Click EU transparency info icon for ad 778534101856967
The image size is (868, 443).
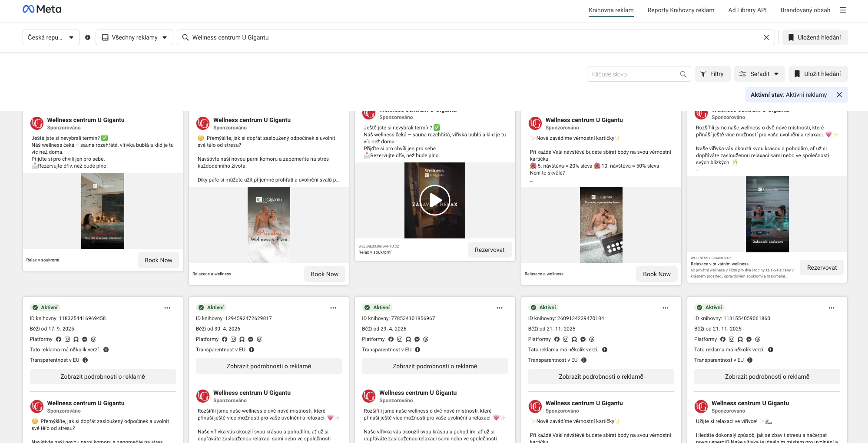coord(417,350)
